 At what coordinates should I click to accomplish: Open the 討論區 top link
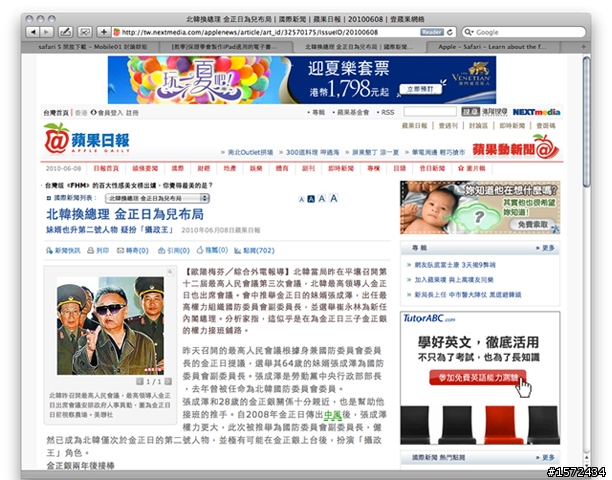click(478, 126)
